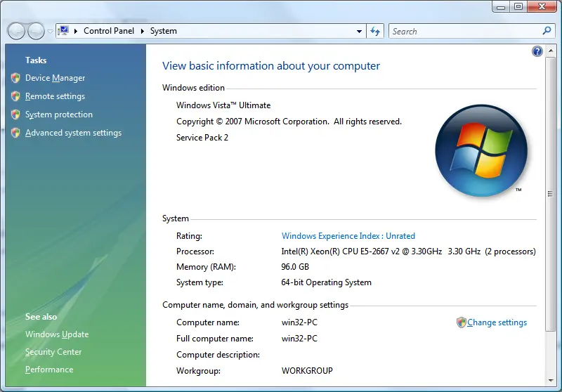Click the vertical scrollbar thumb

(x=550, y=194)
